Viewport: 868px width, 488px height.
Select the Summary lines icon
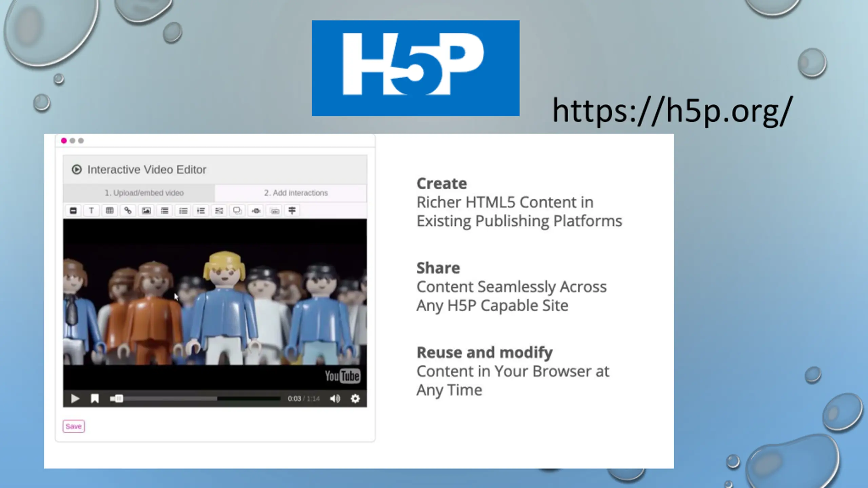(164, 211)
